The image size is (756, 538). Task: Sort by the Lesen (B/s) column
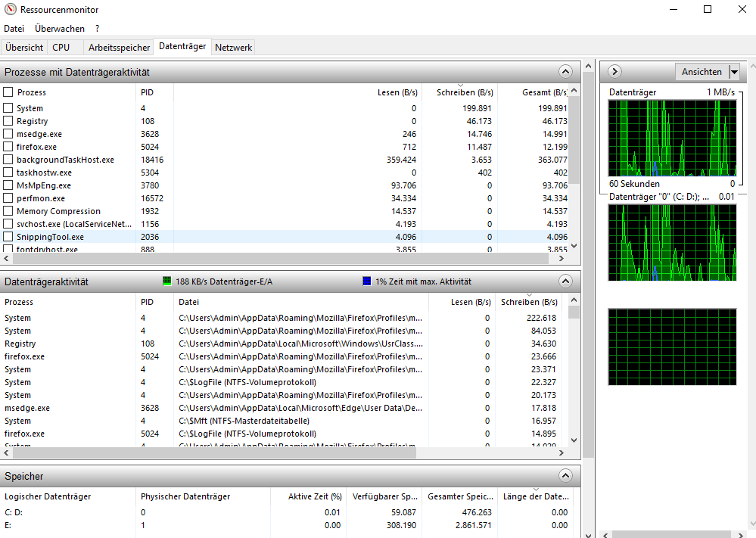(x=397, y=92)
